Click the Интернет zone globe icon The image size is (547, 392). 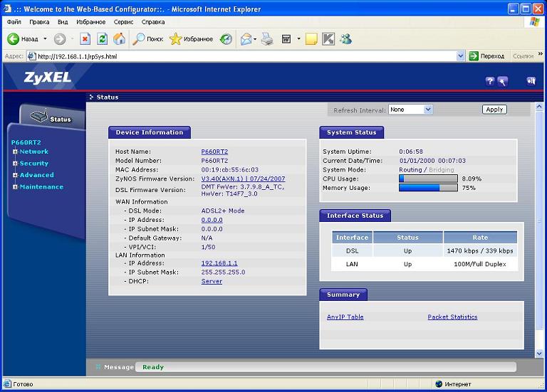[439, 384]
